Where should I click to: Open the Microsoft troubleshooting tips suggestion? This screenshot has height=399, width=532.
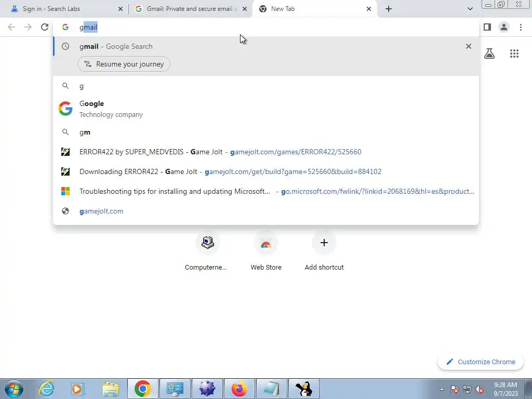[x=266, y=191]
